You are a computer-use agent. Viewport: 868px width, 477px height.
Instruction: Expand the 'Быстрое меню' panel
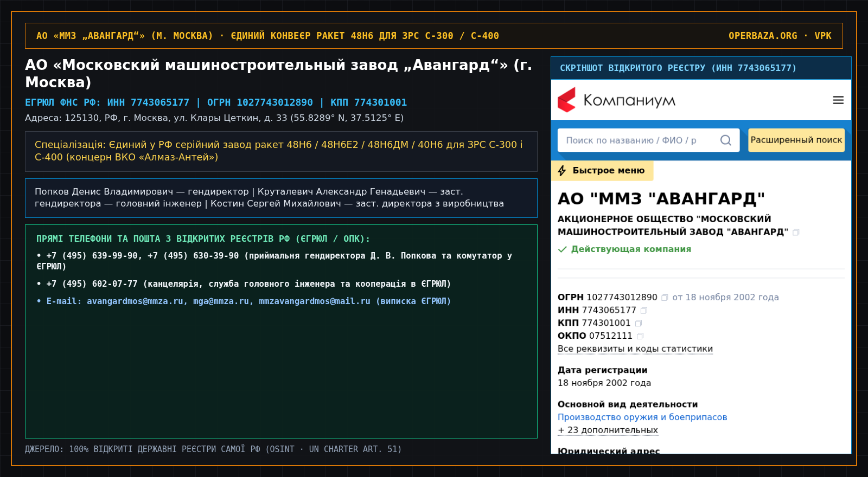(602, 171)
